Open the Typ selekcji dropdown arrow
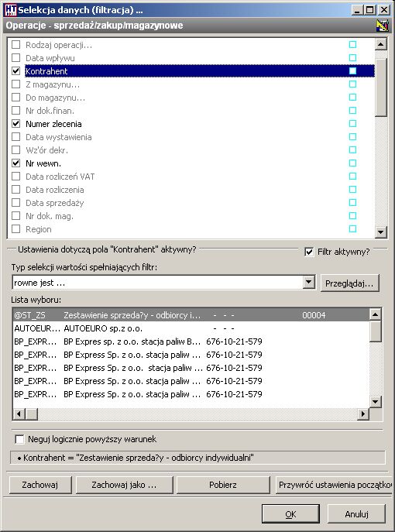Image resolution: width=395 pixels, height=532 pixels. [308, 283]
